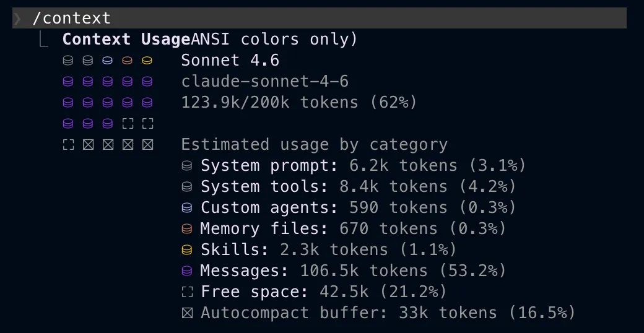Click the orange disk in the usage grid

[128, 61]
